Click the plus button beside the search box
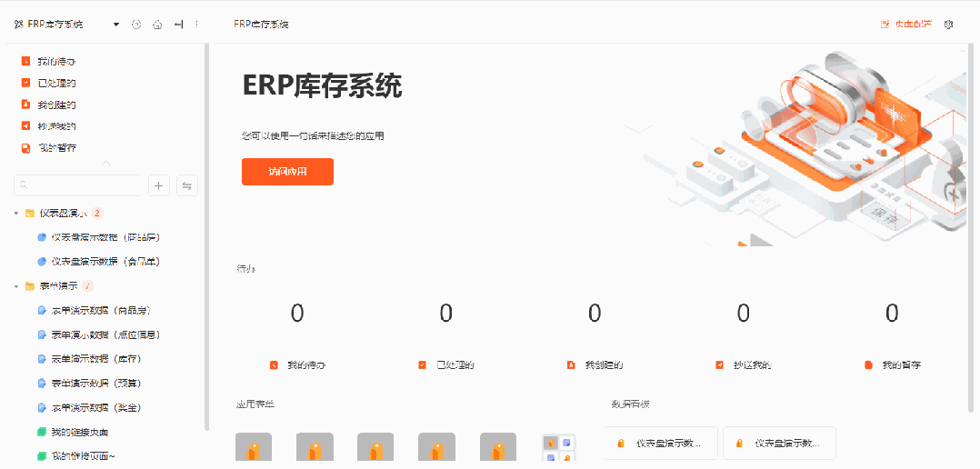The width and height of the screenshot is (980, 469). 159,185
